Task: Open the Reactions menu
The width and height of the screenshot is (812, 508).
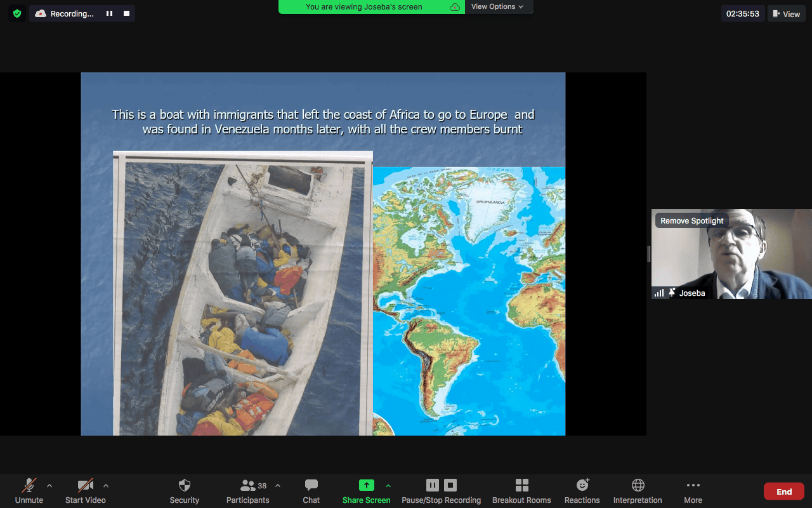Action: pos(582,491)
